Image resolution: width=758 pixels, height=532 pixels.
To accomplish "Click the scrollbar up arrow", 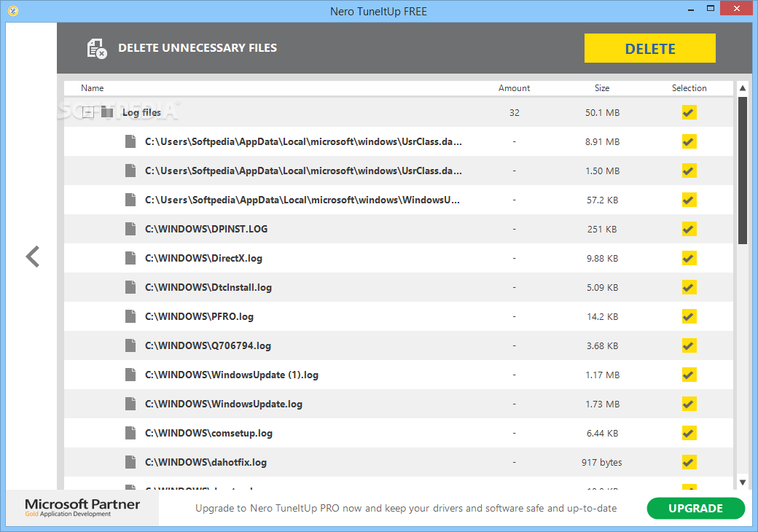I will click(743, 88).
